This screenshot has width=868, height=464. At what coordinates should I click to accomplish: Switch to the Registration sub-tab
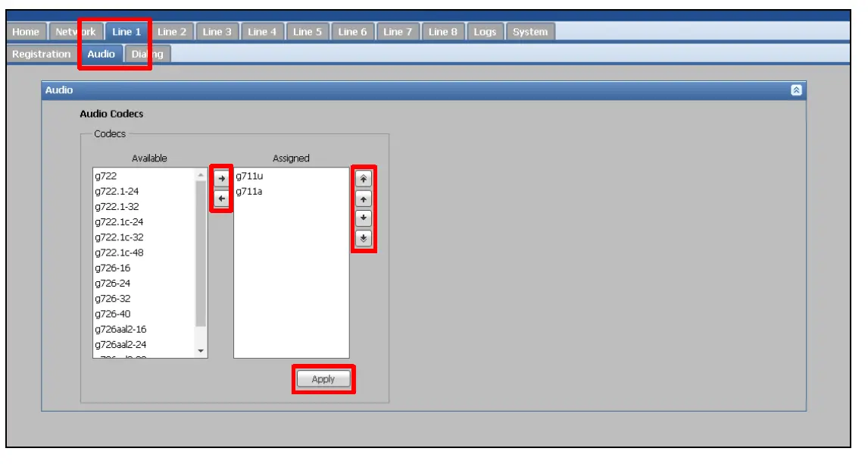42,54
